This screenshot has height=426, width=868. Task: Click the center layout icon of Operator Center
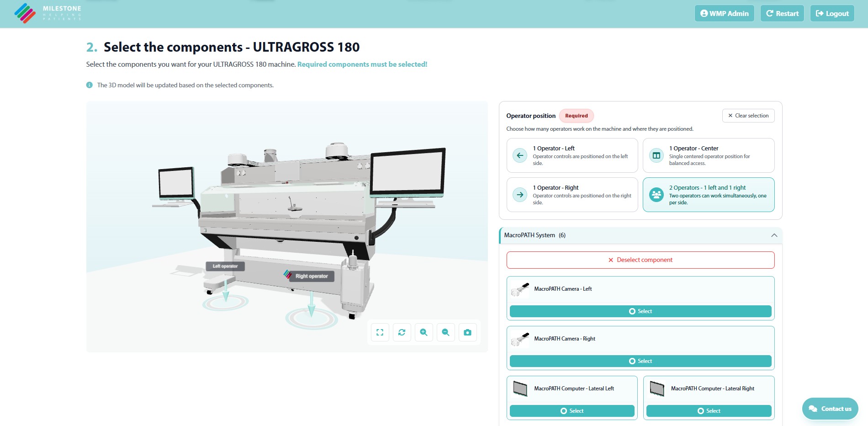pos(656,155)
